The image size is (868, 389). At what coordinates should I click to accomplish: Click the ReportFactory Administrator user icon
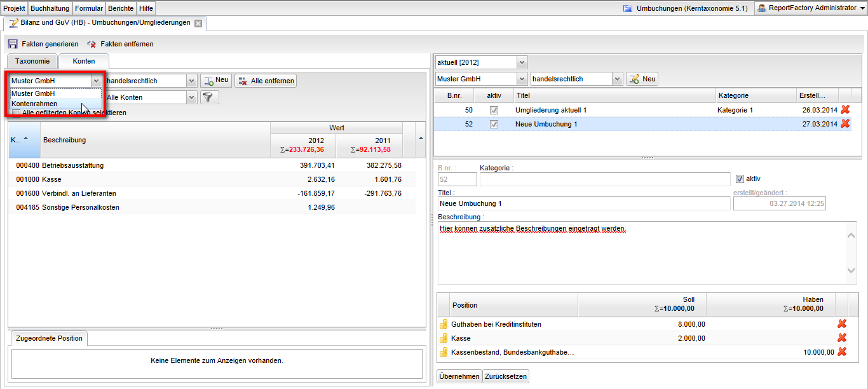pyautogui.click(x=761, y=8)
